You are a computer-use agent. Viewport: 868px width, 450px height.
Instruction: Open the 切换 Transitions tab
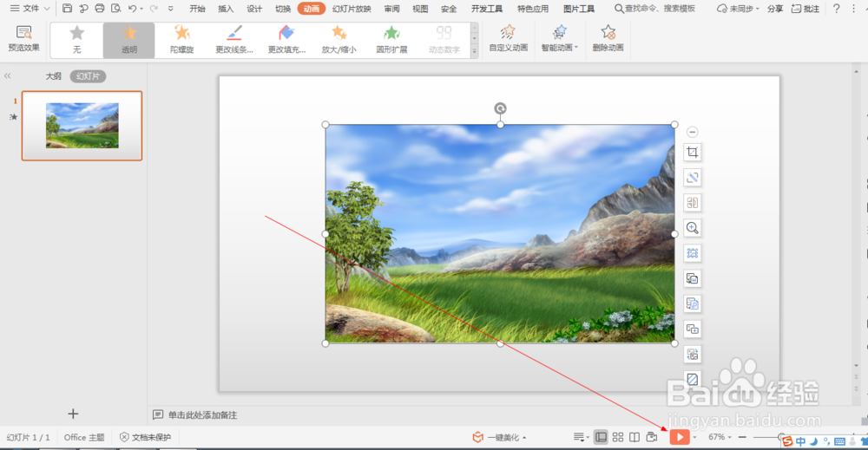(283, 9)
